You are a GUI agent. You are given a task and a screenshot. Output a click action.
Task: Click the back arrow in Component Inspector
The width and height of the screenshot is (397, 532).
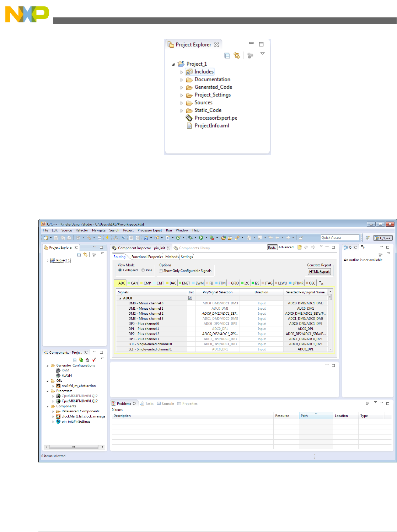[306, 247]
